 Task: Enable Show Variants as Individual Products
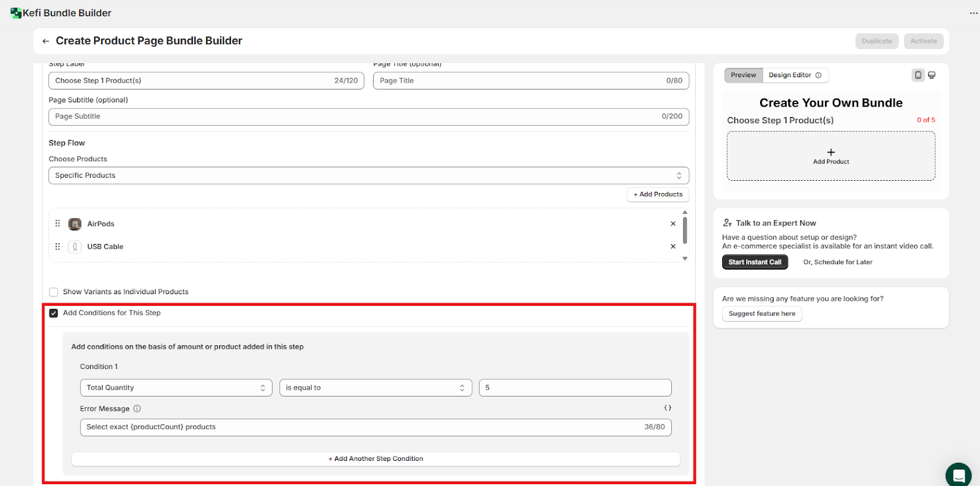54,292
